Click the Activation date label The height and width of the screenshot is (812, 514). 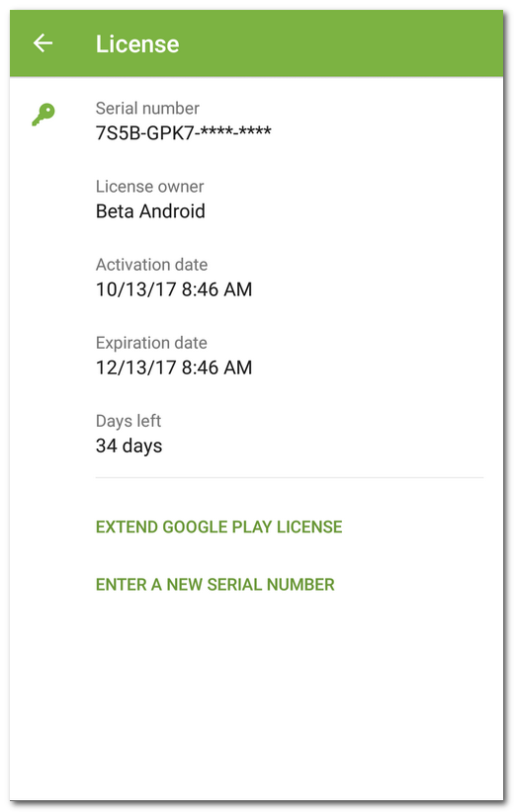(151, 265)
